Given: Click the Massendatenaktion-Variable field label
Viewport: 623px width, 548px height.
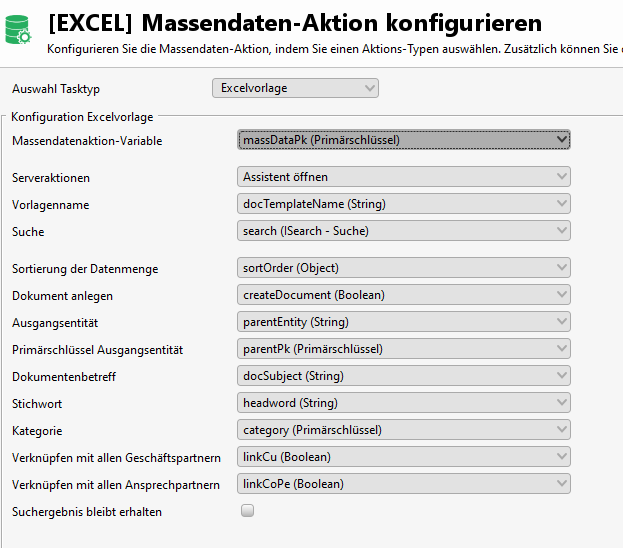Looking at the screenshot, I should [x=87, y=141].
